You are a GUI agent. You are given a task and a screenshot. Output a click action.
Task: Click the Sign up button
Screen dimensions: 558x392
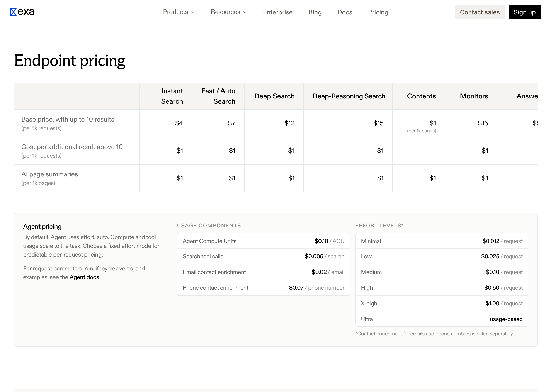tap(524, 12)
